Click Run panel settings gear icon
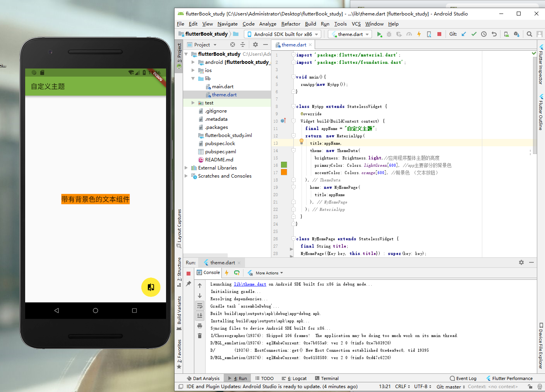 click(x=521, y=262)
